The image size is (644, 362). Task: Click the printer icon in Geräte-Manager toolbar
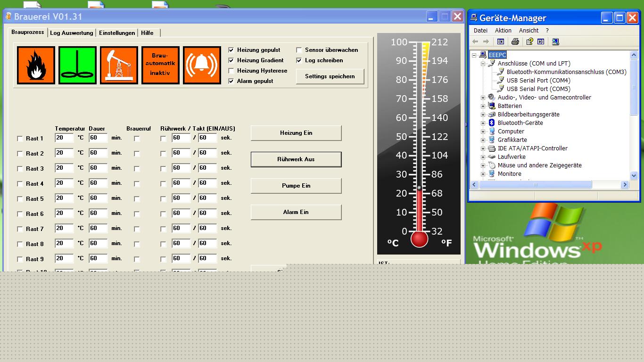click(515, 41)
